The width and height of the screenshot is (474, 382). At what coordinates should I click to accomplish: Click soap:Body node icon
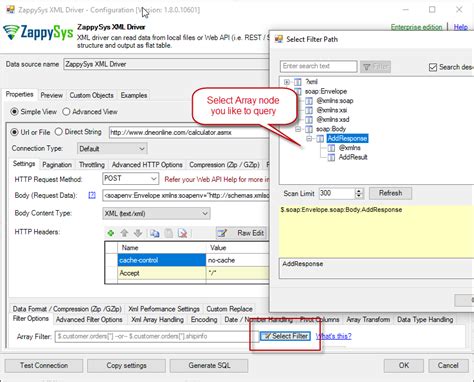(x=309, y=129)
